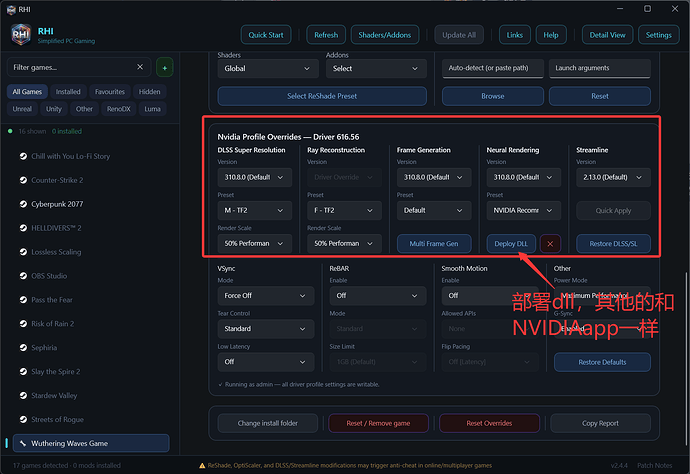Open Streamline Version 2.13.0 dropdown

click(x=613, y=177)
